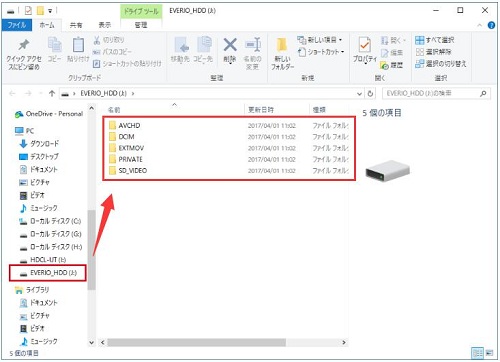The height and width of the screenshot is (362, 500).
Task: Open Desktop in the navigation pane
Action: (39, 157)
